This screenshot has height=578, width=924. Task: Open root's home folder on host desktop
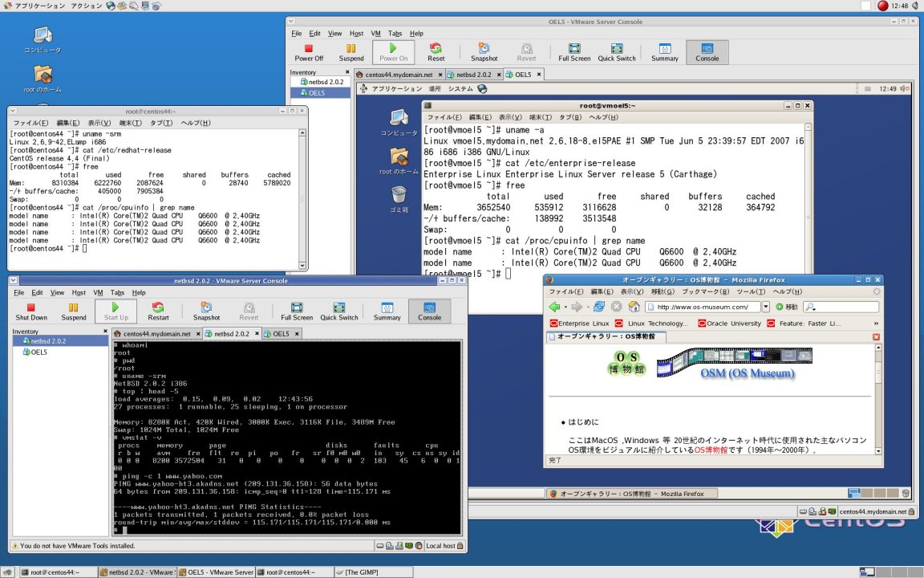point(43,79)
